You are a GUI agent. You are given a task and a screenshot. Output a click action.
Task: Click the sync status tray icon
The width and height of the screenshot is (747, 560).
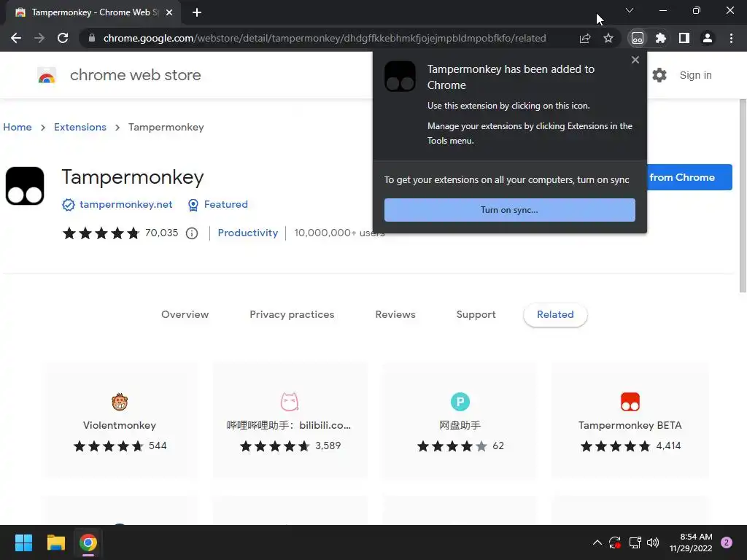click(x=615, y=542)
